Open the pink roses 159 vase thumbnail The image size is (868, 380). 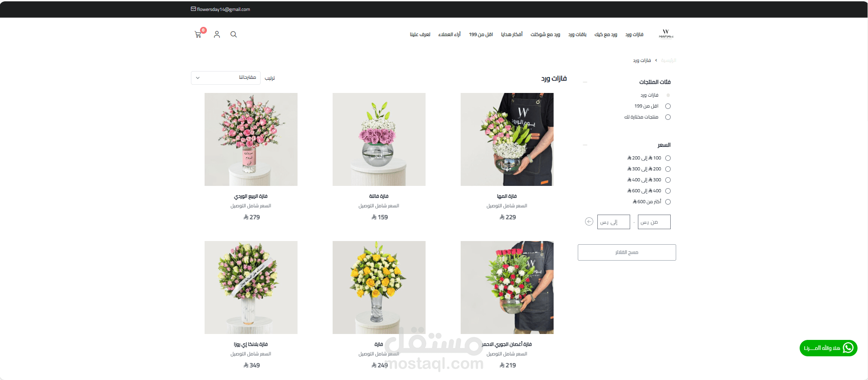[379, 139]
